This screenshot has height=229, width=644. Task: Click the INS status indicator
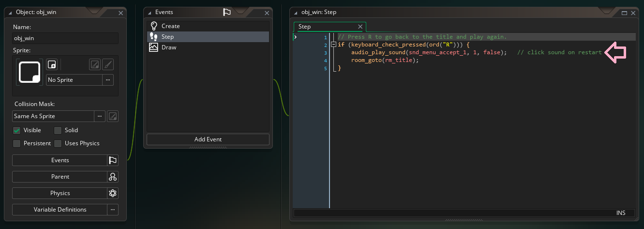click(621, 213)
